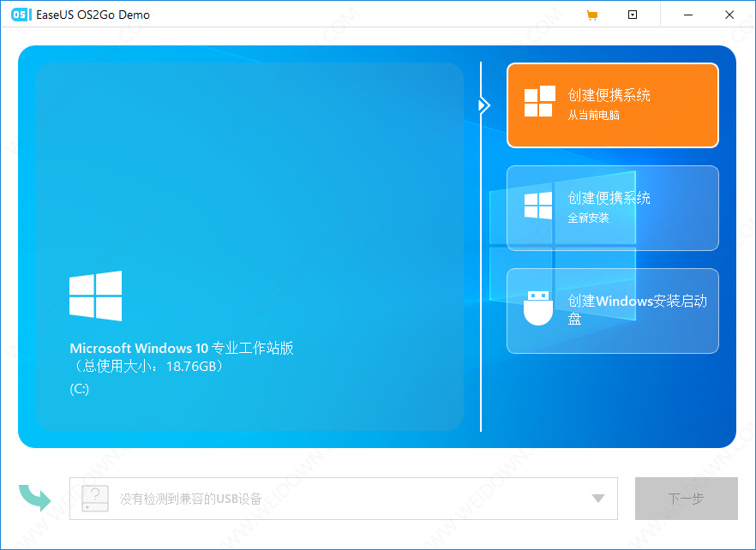Click the 总使用大小: 18.76GB text

[x=147, y=367]
